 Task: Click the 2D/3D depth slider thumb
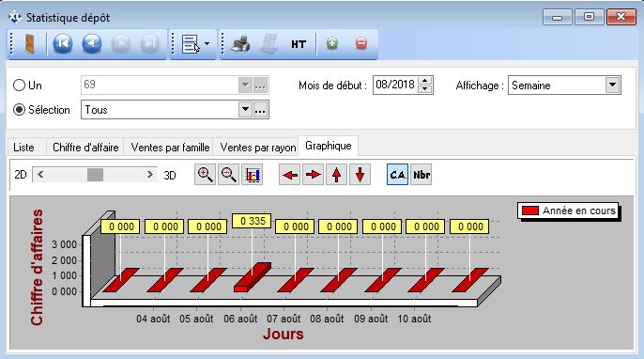point(95,175)
